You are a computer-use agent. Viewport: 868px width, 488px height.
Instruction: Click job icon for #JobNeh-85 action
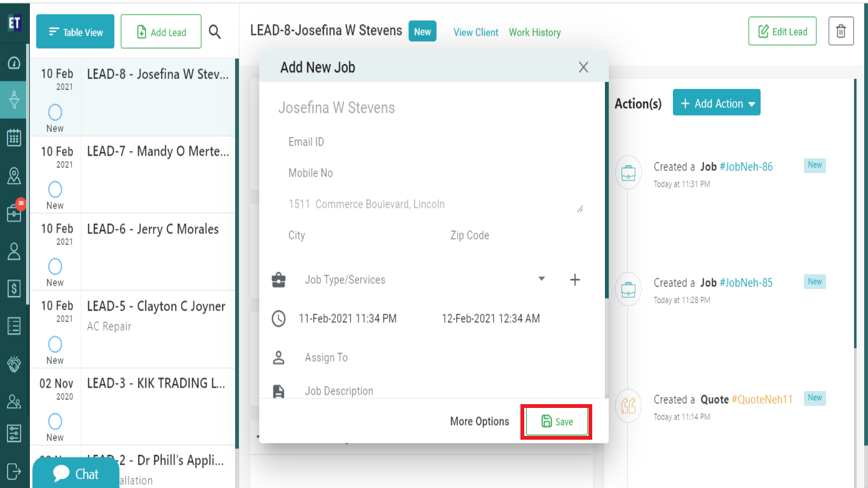(x=628, y=289)
